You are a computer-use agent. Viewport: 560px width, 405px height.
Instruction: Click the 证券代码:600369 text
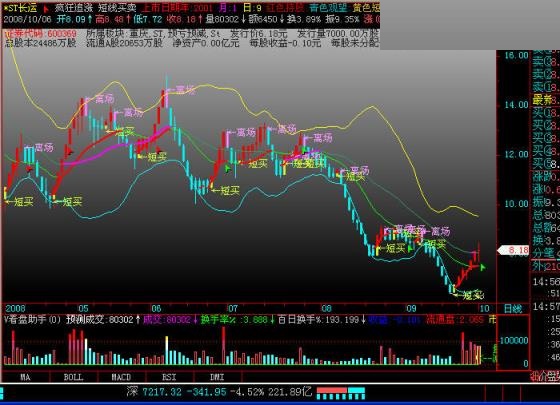click(x=41, y=34)
